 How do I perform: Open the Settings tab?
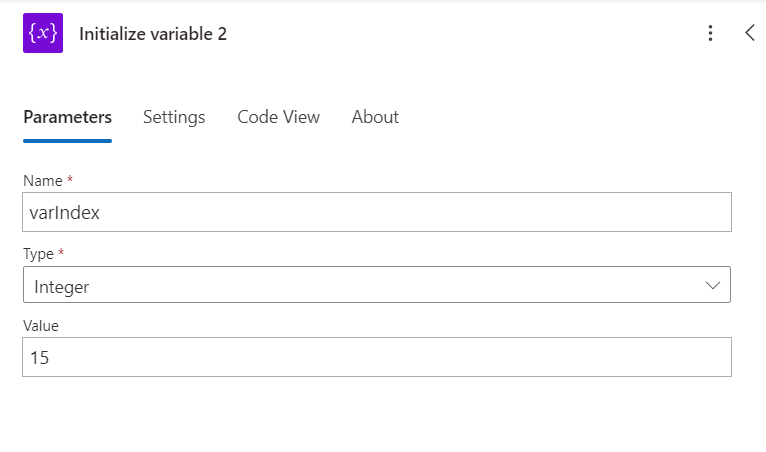174,117
